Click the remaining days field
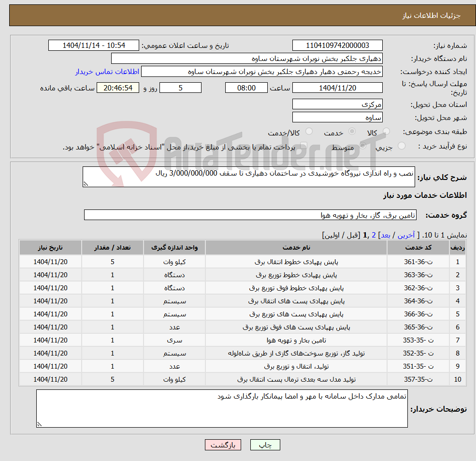Image resolution: width=476 pixels, height=461 pixels. coord(180,88)
